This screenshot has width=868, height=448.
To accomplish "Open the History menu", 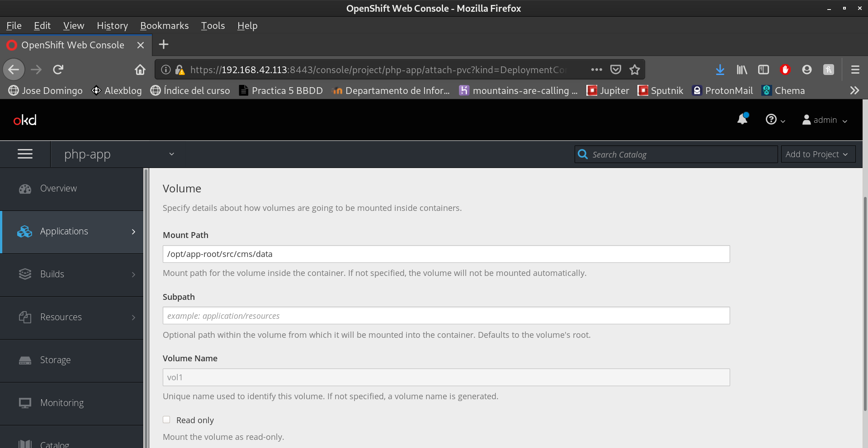I will pos(112,26).
